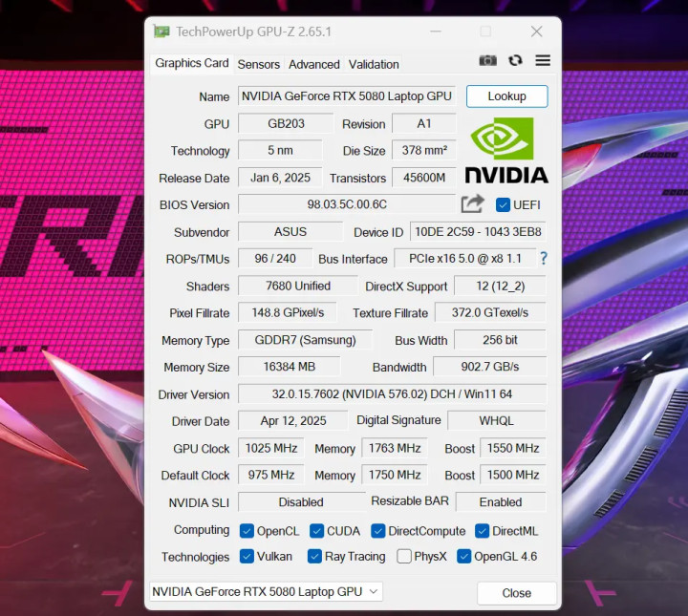688x616 pixels.
Task: Click Default Clock row Boost 1500 MHz
Action: [513, 475]
